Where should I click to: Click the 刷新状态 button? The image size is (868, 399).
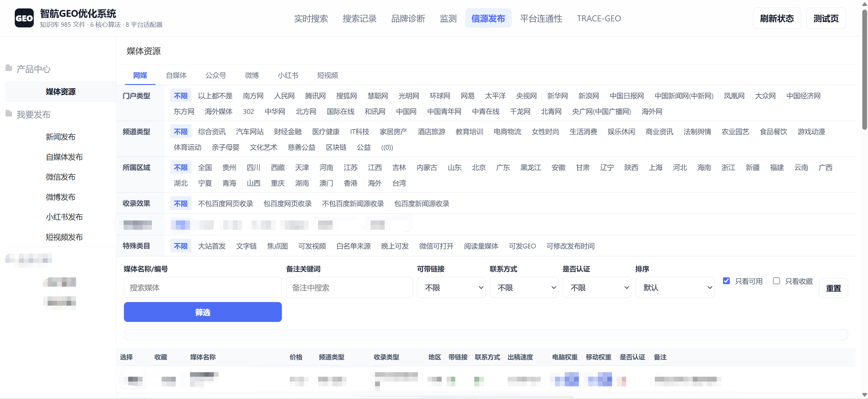tap(777, 18)
